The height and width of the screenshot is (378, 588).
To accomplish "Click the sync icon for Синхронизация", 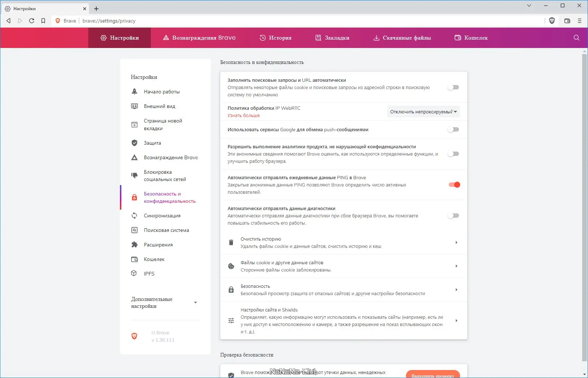I will 134,216.
